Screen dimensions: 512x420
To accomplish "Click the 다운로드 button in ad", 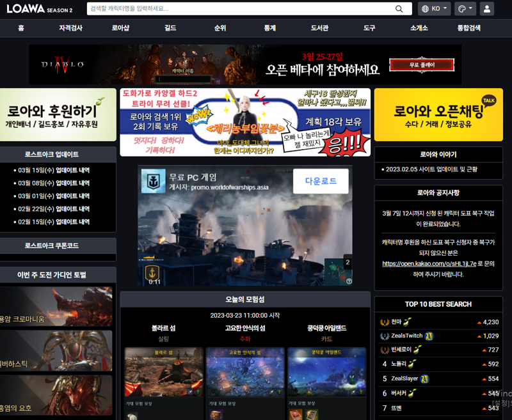I will [x=321, y=181].
